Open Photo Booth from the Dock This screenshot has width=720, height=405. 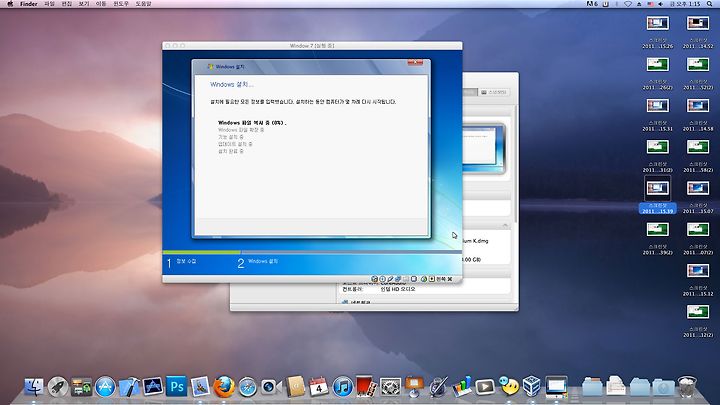(x=366, y=387)
